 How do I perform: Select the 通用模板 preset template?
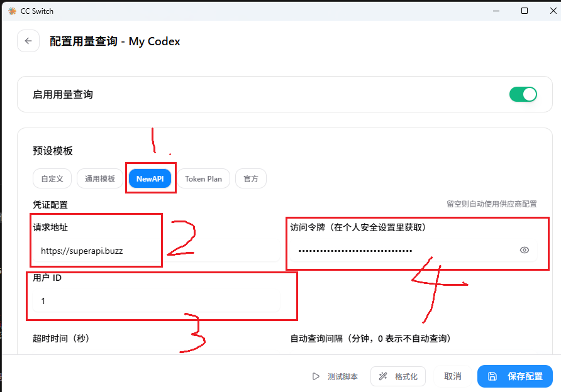(x=100, y=178)
